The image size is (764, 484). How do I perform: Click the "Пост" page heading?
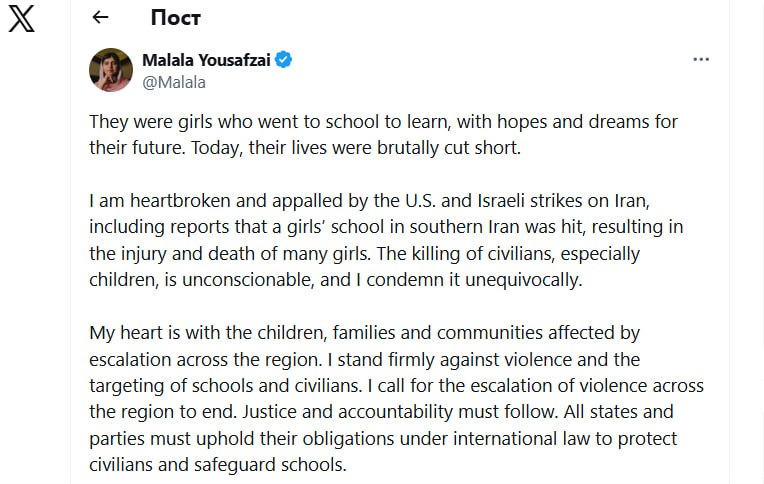tap(176, 18)
